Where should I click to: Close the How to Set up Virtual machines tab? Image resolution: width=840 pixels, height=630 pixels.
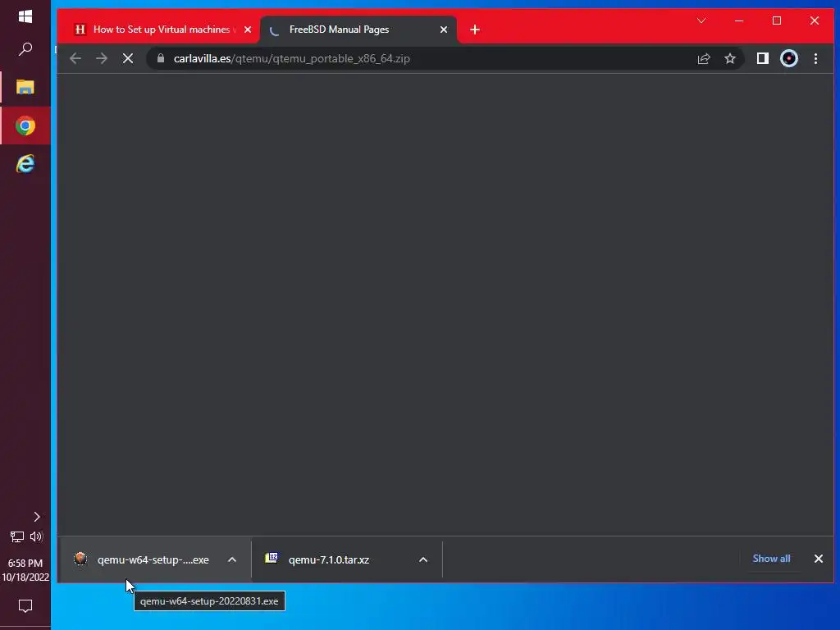pyautogui.click(x=248, y=30)
